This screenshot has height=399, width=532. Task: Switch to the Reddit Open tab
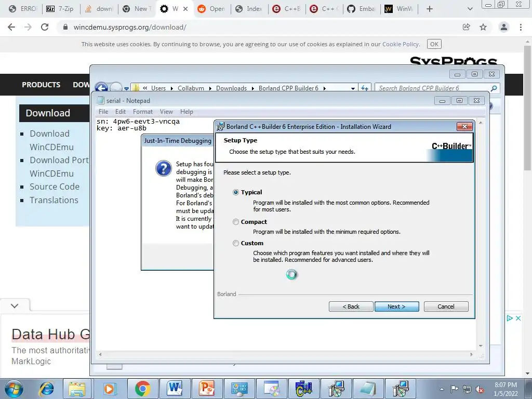point(211,9)
